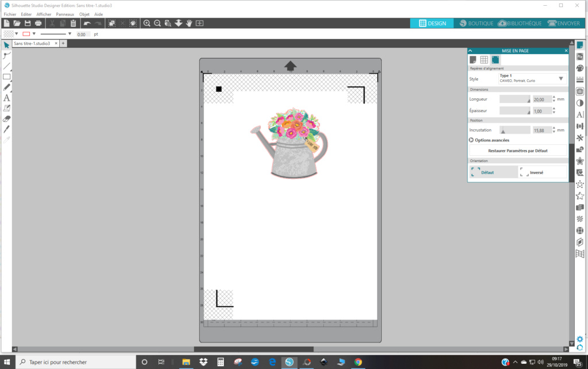Click the Longueur value field
The width and height of the screenshot is (588, 369).
pos(542,99)
